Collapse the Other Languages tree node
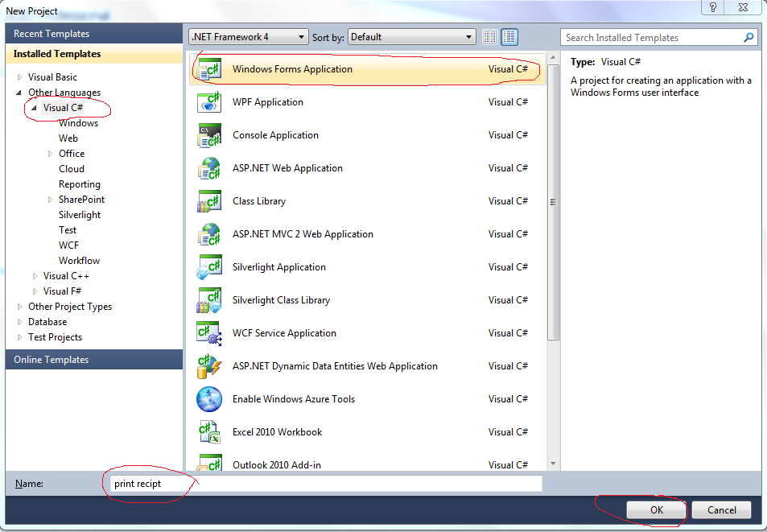 tap(19, 93)
